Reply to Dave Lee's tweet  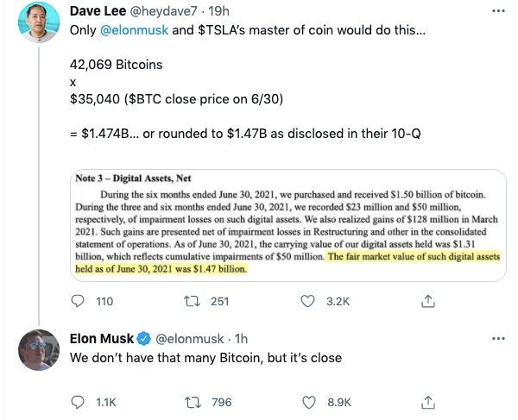(78, 301)
